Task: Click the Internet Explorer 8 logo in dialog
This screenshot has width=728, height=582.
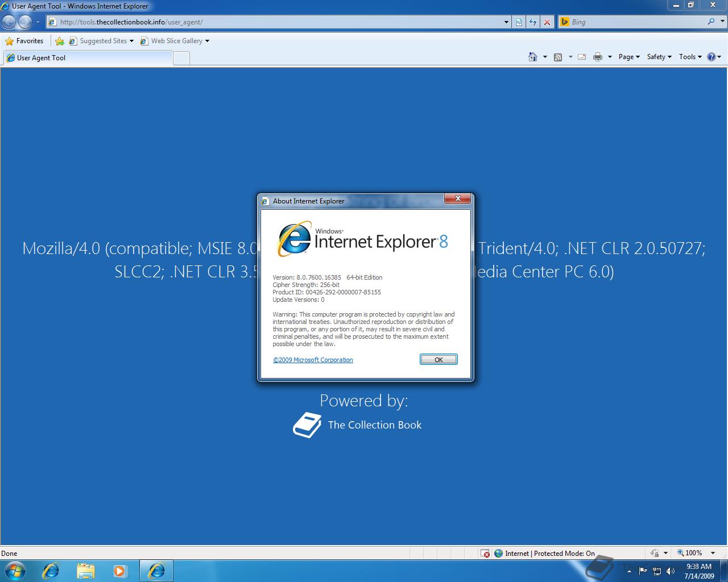Action: click(363, 239)
